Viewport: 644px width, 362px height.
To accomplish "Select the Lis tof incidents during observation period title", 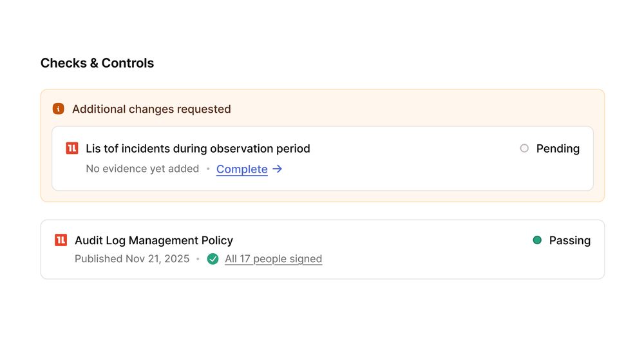I will [x=198, y=148].
